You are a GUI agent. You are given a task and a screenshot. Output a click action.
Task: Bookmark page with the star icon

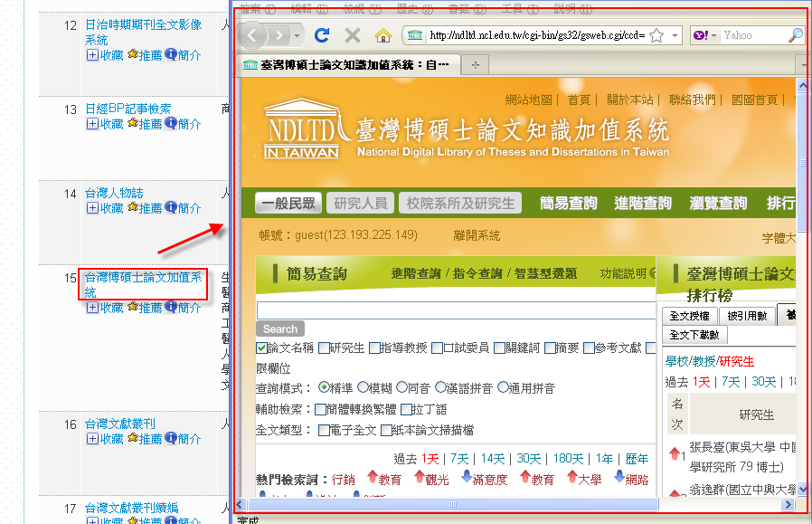[x=656, y=35]
